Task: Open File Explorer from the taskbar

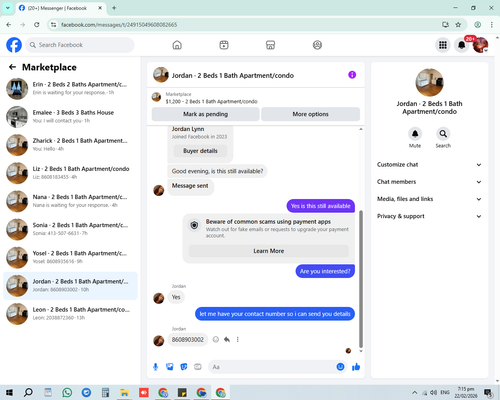Action: pos(124,393)
